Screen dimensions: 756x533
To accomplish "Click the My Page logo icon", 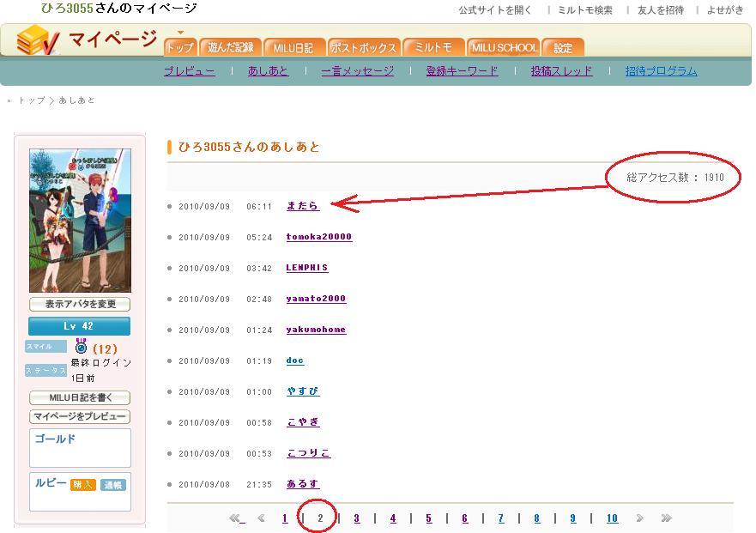I will [38, 40].
